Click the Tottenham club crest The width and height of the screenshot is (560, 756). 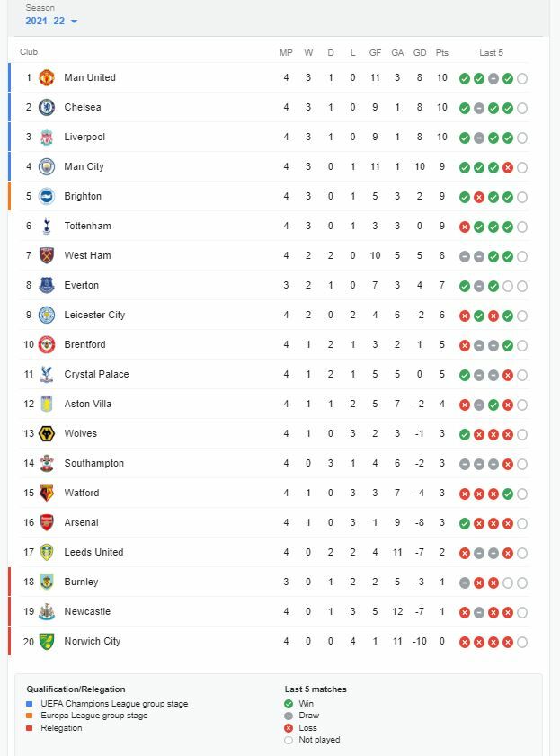(x=47, y=226)
